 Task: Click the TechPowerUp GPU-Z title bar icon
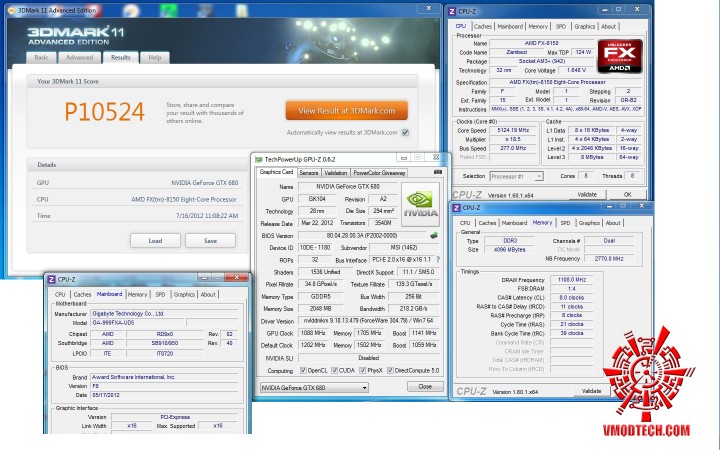click(259, 159)
